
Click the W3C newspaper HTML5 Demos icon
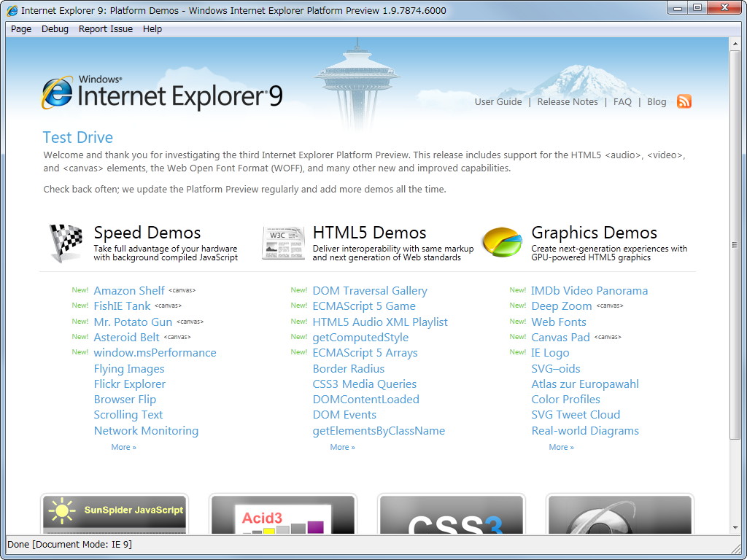click(283, 241)
